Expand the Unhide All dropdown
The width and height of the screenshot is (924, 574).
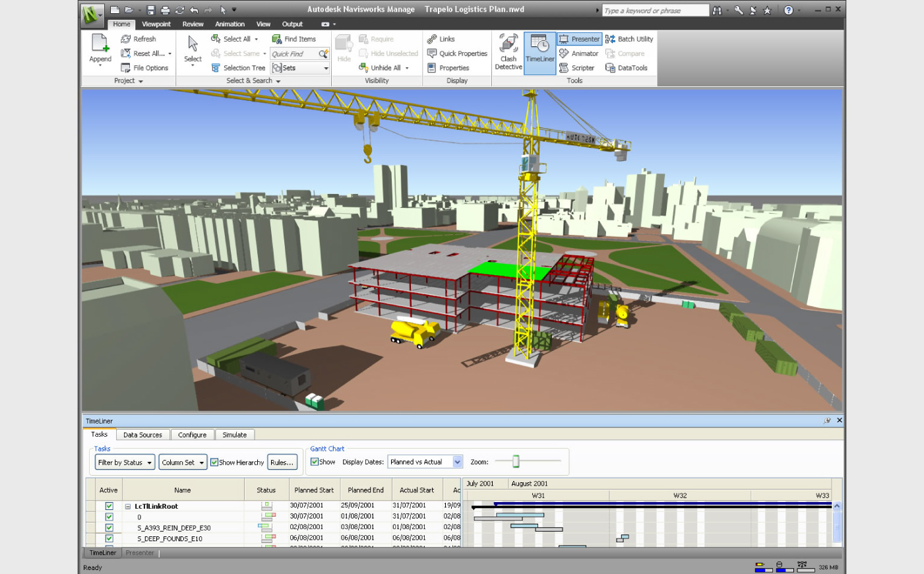(x=407, y=68)
